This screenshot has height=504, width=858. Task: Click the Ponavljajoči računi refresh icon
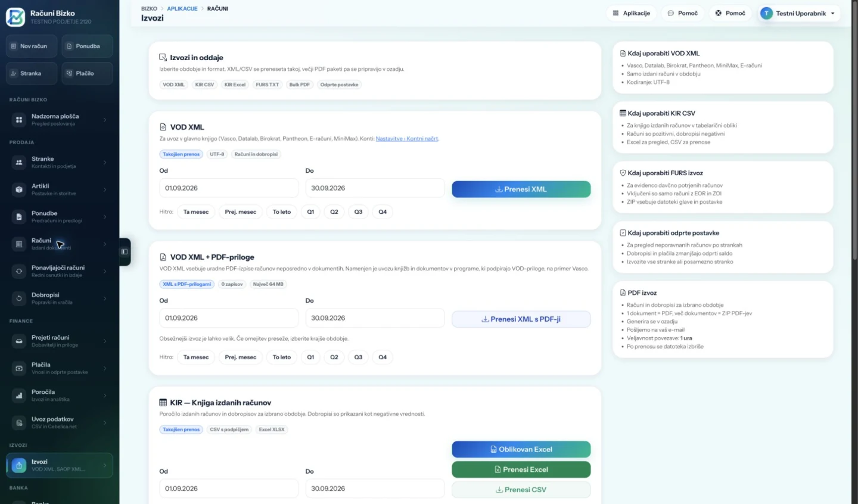pos(19,271)
